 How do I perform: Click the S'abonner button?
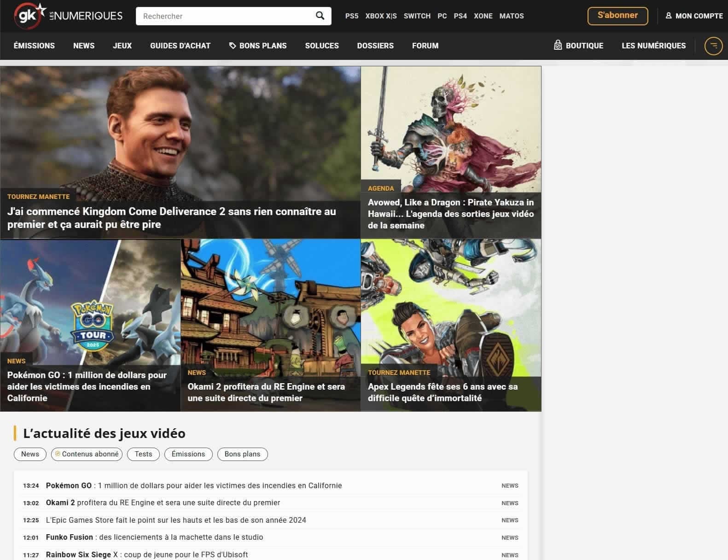[617, 16]
